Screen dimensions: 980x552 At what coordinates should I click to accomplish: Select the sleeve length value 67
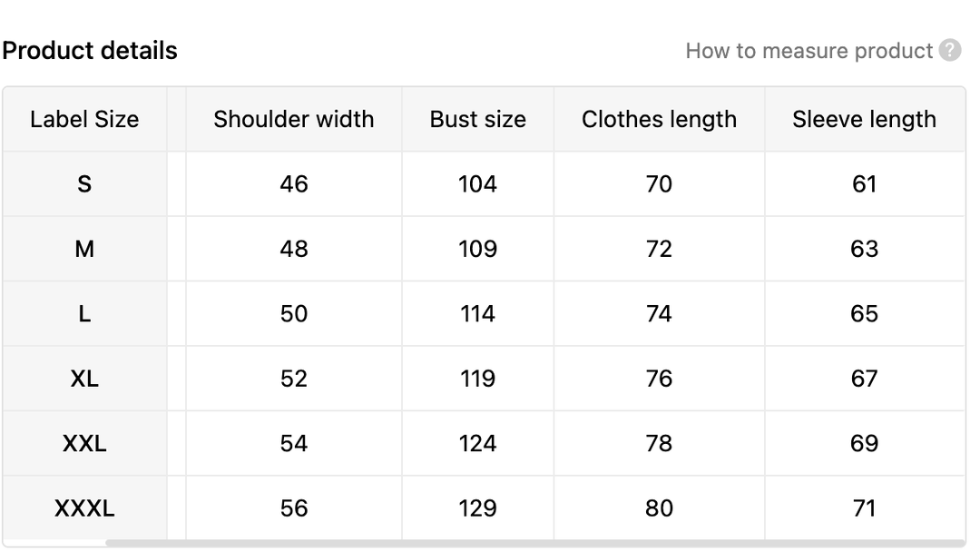coord(864,379)
